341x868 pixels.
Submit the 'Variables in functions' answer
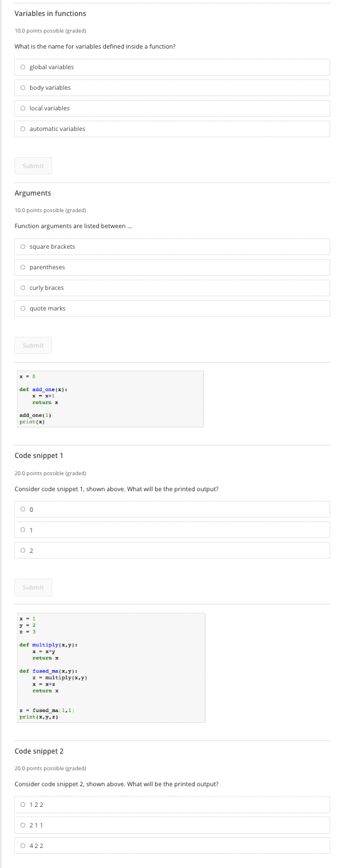click(33, 166)
